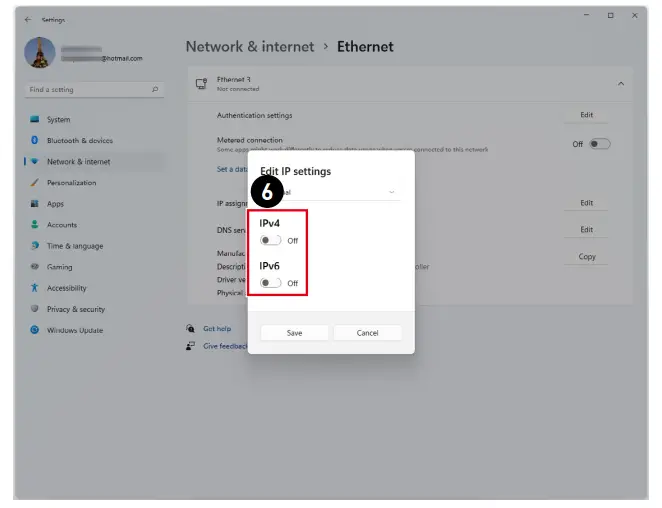Click the System icon in sidebar
The image size is (662, 508).
click(x=35, y=120)
